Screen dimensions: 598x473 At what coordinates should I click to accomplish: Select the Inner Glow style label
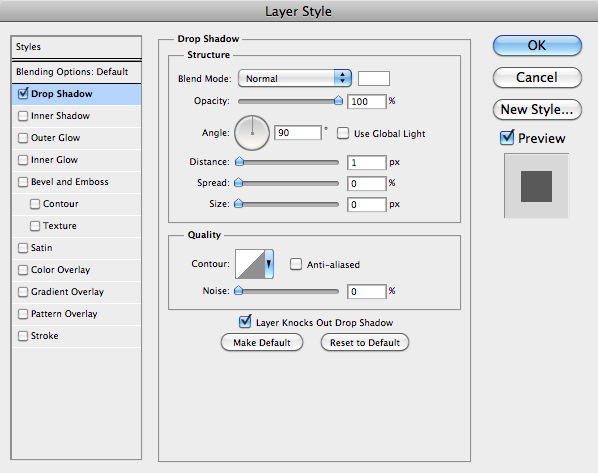pyautogui.click(x=54, y=160)
